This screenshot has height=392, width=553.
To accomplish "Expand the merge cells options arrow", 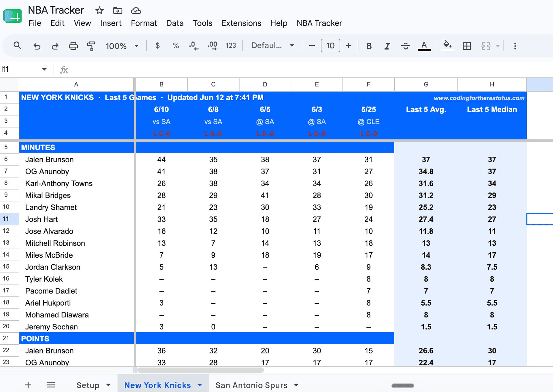I will point(497,46).
